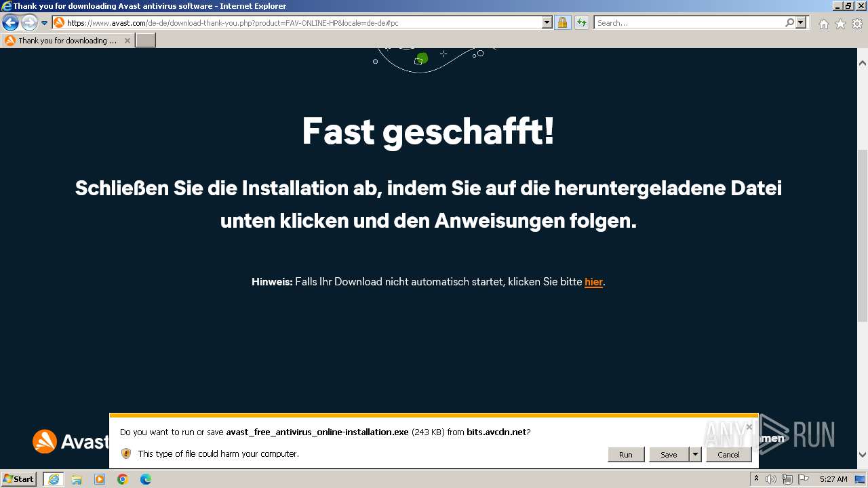Cancel the download prompt
868x488 pixels.
(x=728, y=455)
